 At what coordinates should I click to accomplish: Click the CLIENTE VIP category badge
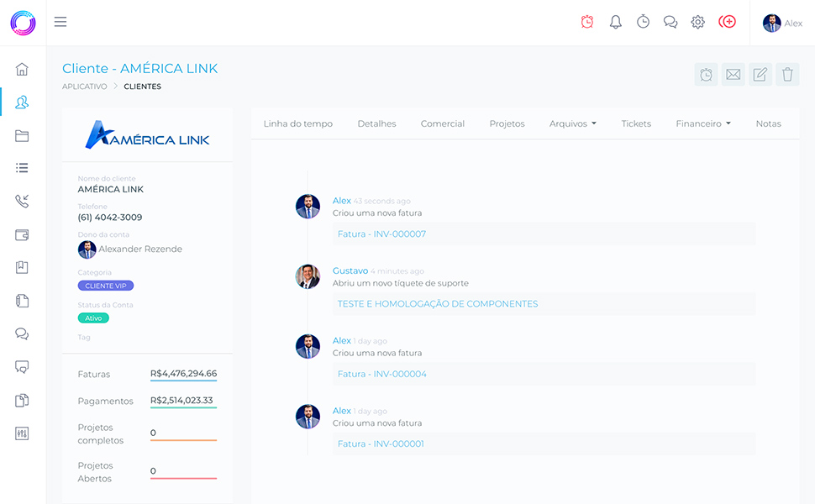[x=106, y=286]
